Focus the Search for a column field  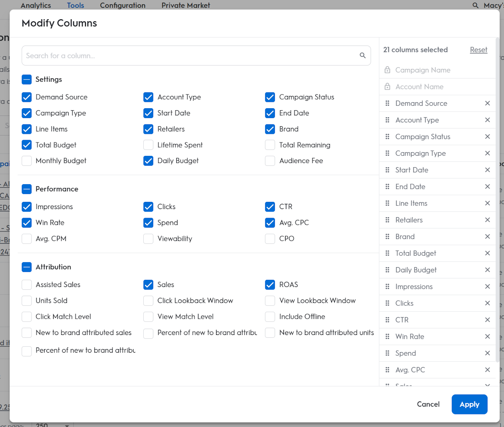tap(189, 55)
